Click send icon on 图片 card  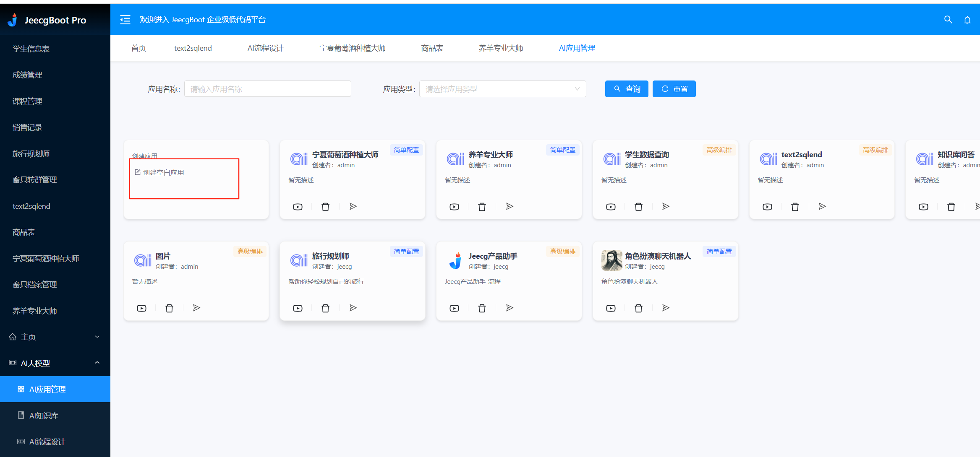point(196,308)
